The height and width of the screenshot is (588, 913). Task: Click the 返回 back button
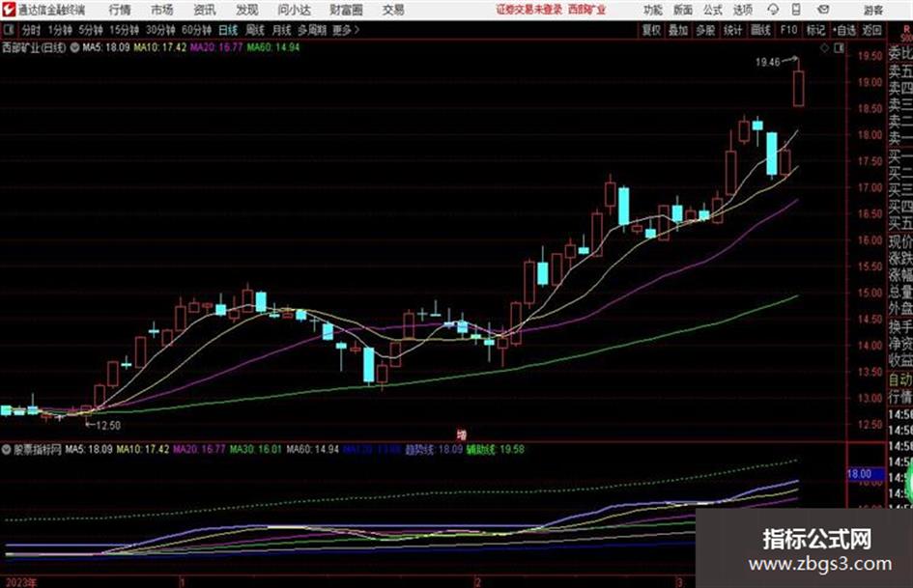(x=871, y=30)
